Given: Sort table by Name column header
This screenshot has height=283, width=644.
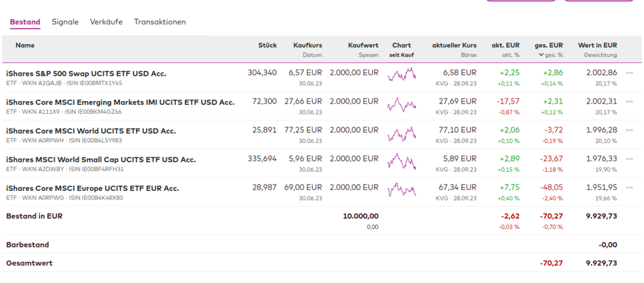Looking at the screenshot, I should click(x=25, y=46).
